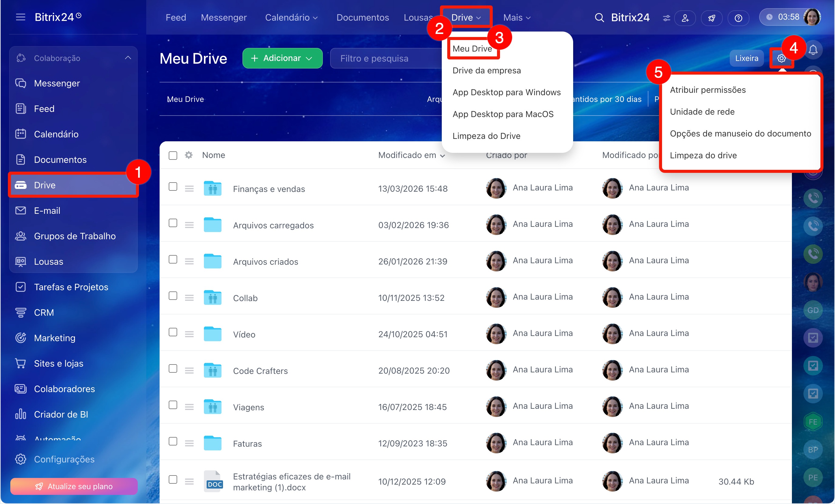Click the search magnifier icon in header
Image resolution: width=835 pixels, height=504 pixels.
[599, 18]
